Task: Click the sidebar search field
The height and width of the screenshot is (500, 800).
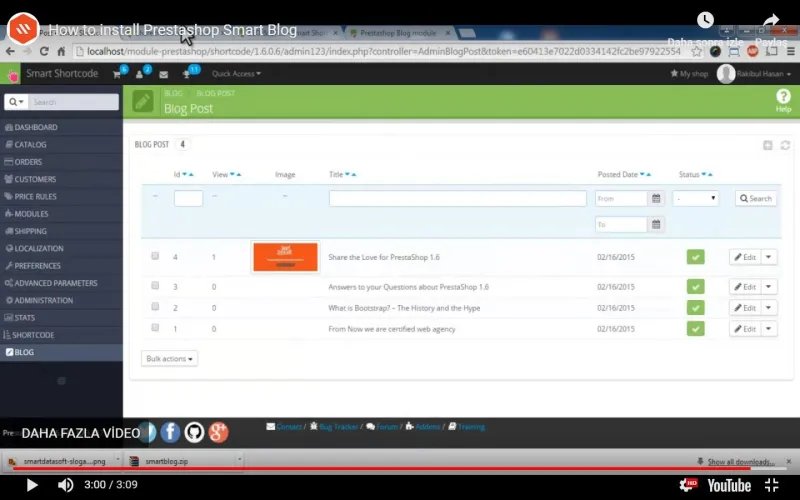Action: tap(73, 102)
